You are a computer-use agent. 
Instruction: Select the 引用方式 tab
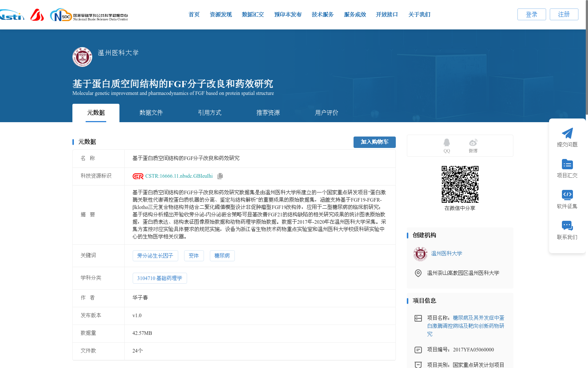click(x=210, y=113)
